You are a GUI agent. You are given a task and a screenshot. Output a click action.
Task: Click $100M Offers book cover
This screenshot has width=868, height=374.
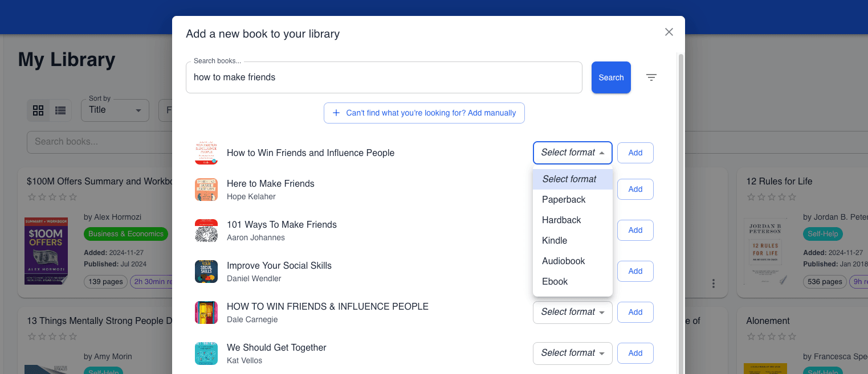[x=46, y=250]
